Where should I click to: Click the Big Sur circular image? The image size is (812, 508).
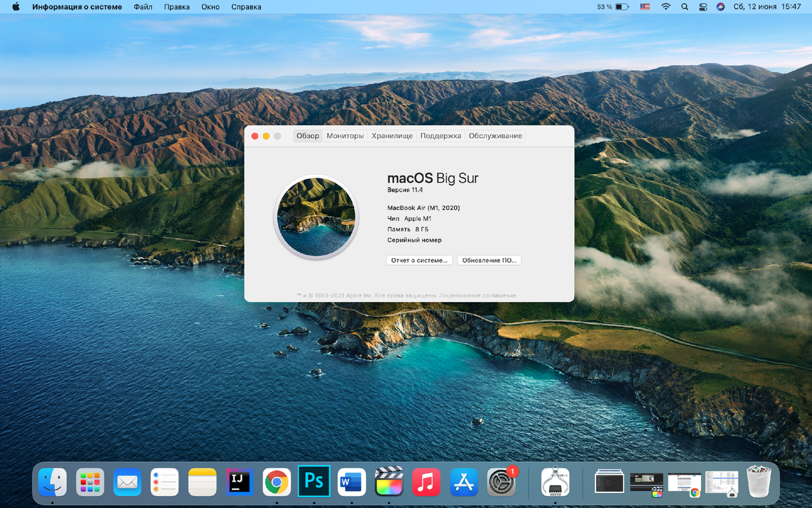[x=316, y=217]
